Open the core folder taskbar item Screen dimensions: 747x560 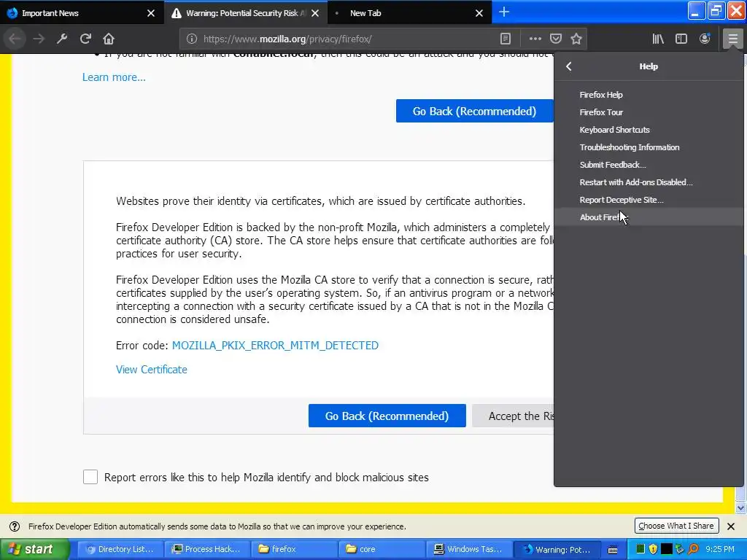point(382,549)
